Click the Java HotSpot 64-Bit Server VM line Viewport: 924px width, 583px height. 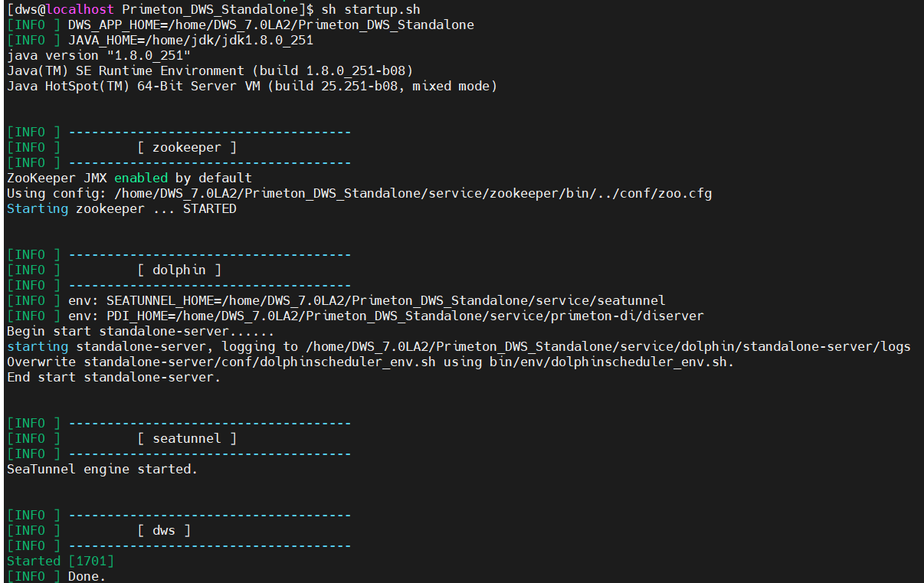(252, 86)
